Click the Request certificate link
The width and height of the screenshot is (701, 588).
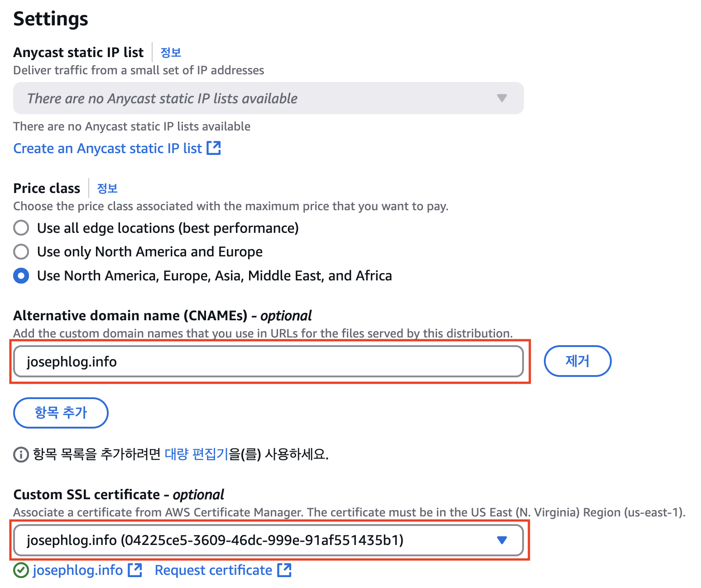[x=213, y=570]
